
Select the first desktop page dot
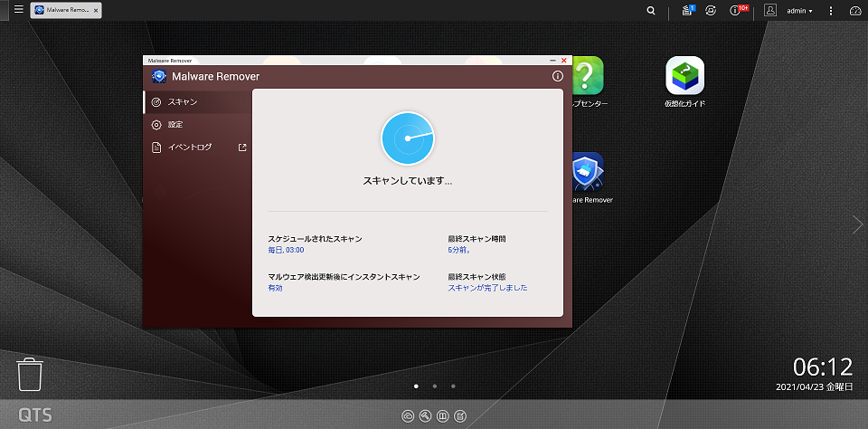click(x=416, y=386)
